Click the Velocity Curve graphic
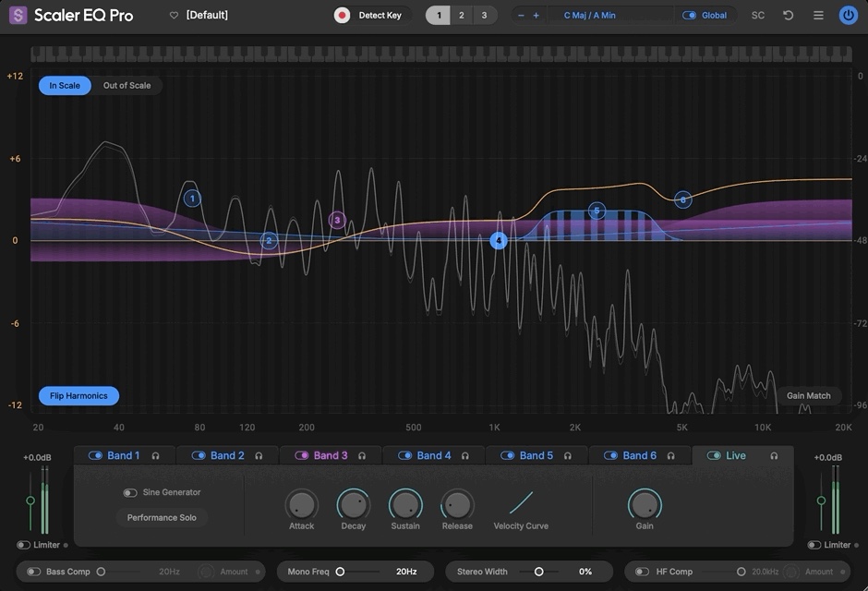Image resolution: width=868 pixels, height=591 pixels. pyautogui.click(x=521, y=502)
